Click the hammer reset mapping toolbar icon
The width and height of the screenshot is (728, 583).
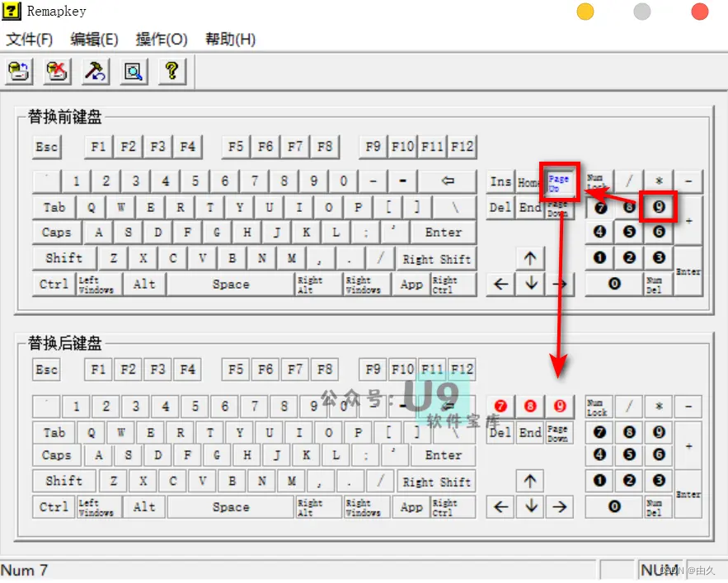(96, 72)
